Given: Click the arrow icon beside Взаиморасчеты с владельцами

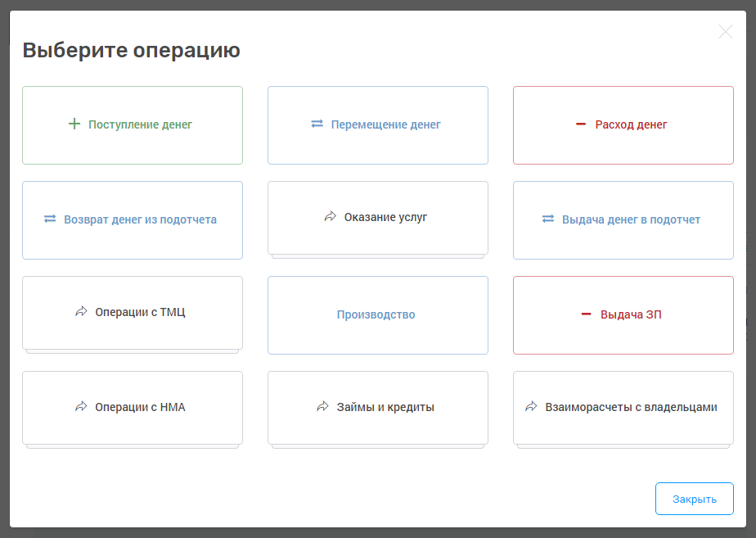Looking at the screenshot, I should (x=531, y=407).
